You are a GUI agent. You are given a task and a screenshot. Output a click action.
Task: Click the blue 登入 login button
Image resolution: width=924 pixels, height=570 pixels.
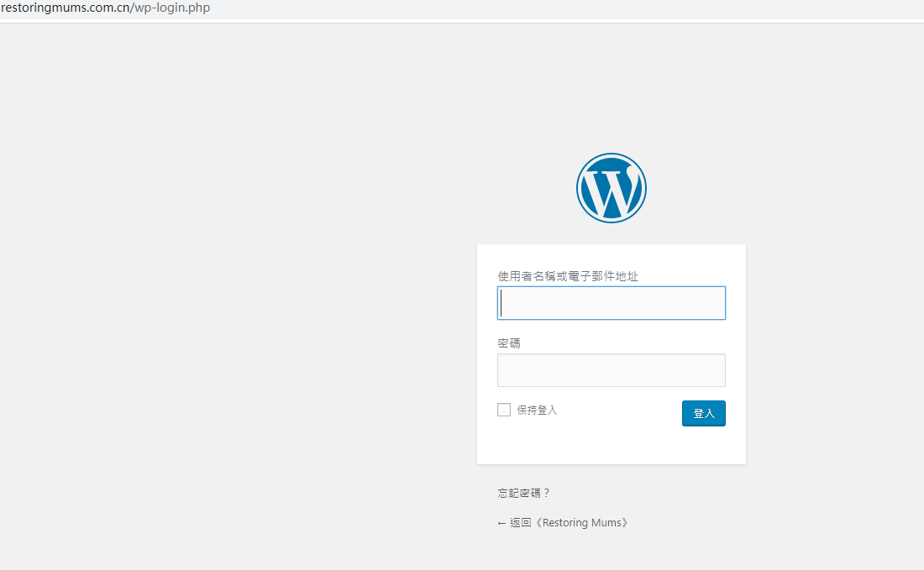(704, 413)
